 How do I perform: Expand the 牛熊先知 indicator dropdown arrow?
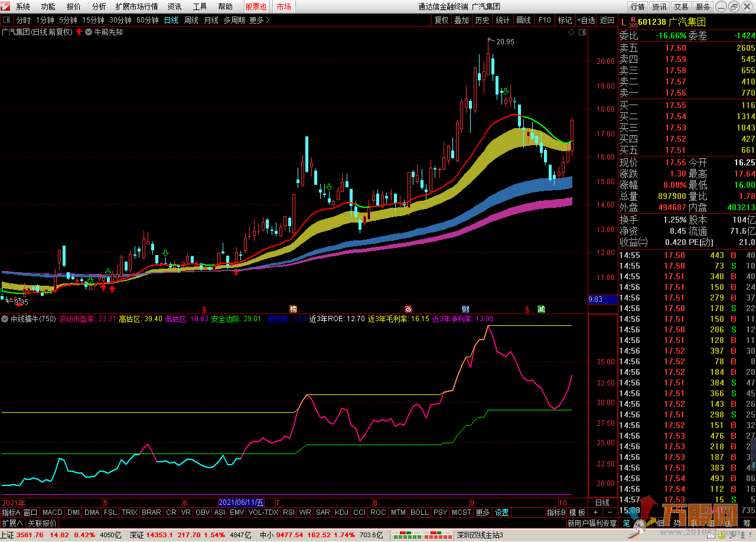pos(89,32)
